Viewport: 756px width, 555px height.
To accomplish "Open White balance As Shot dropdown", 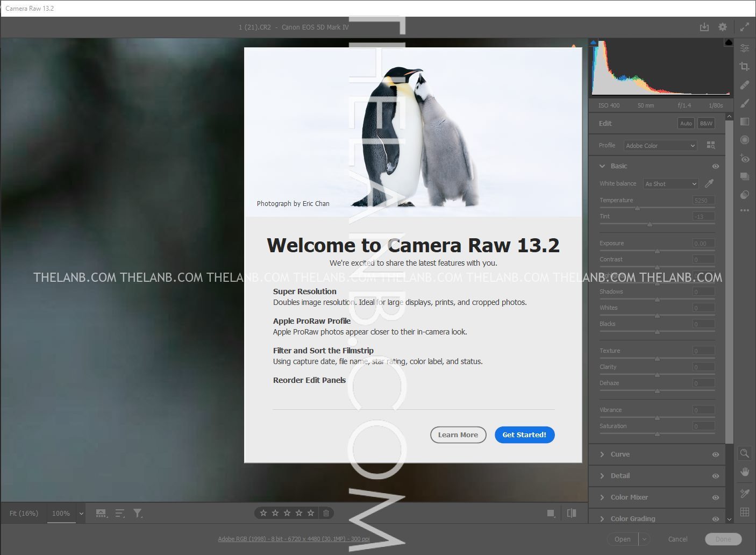I will (x=671, y=184).
